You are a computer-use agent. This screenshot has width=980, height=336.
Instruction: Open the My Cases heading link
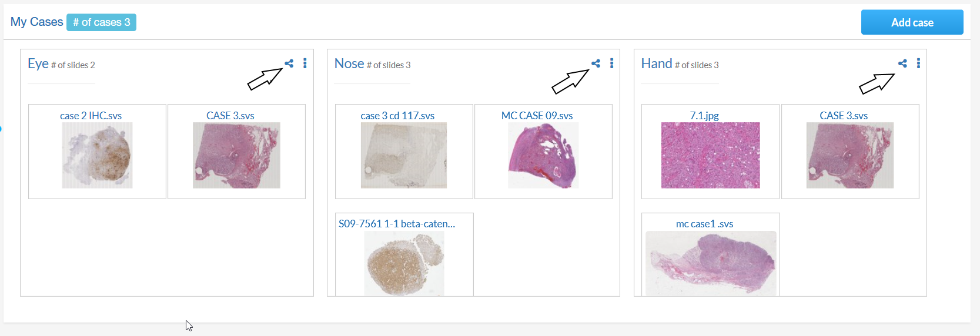[x=36, y=22]
